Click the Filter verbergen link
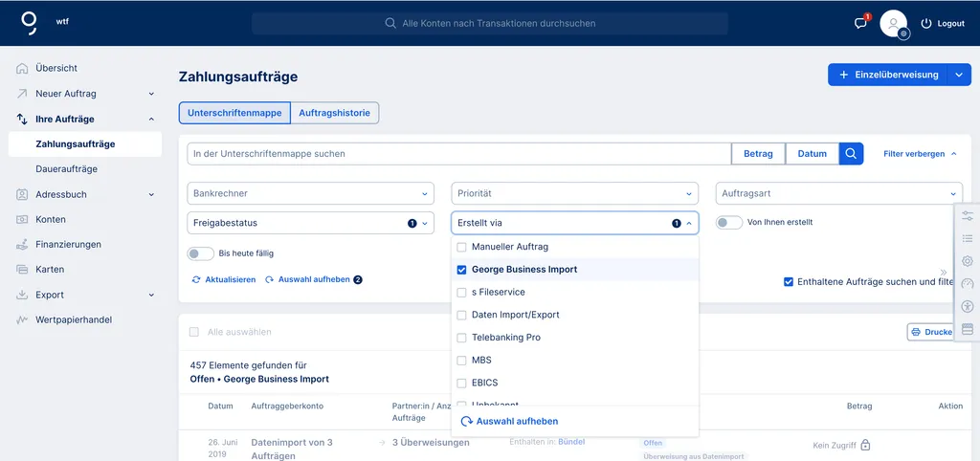The height and width of the screenshot is (461, 980). [x=920, y=154]
